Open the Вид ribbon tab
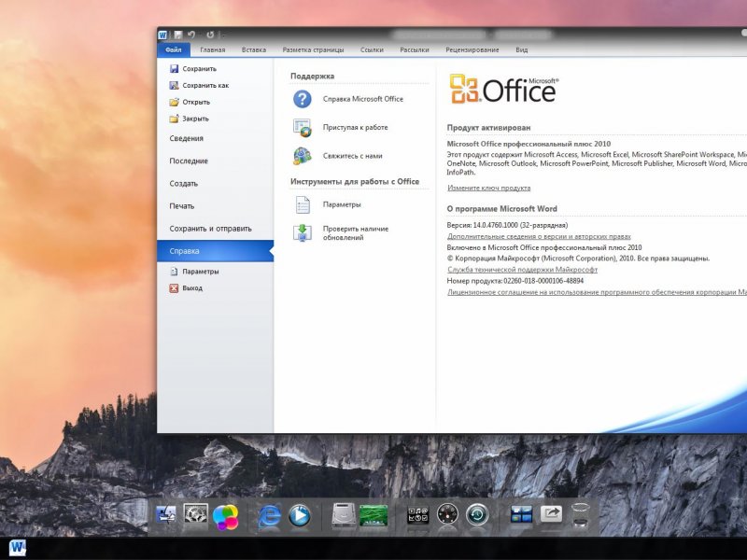This screenshot has width=747, height=560. (522, 49)
